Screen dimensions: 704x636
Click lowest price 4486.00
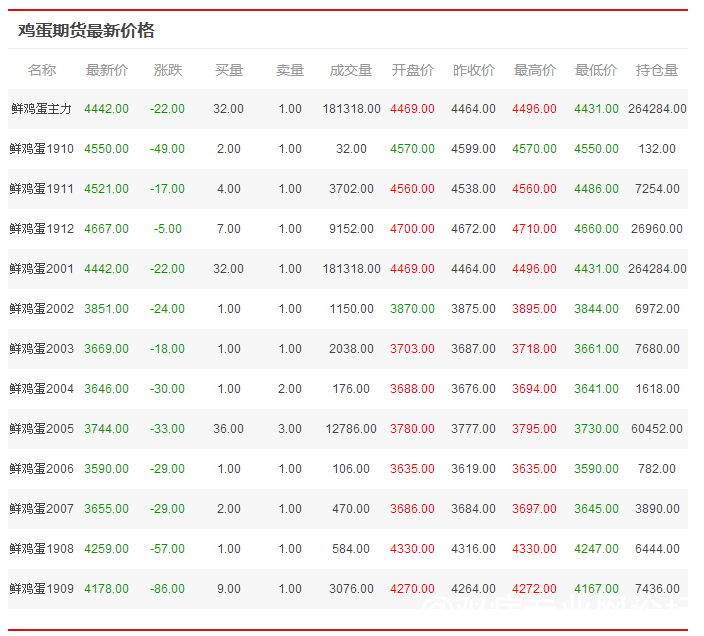pyautogui.click(x=596, y=189)
